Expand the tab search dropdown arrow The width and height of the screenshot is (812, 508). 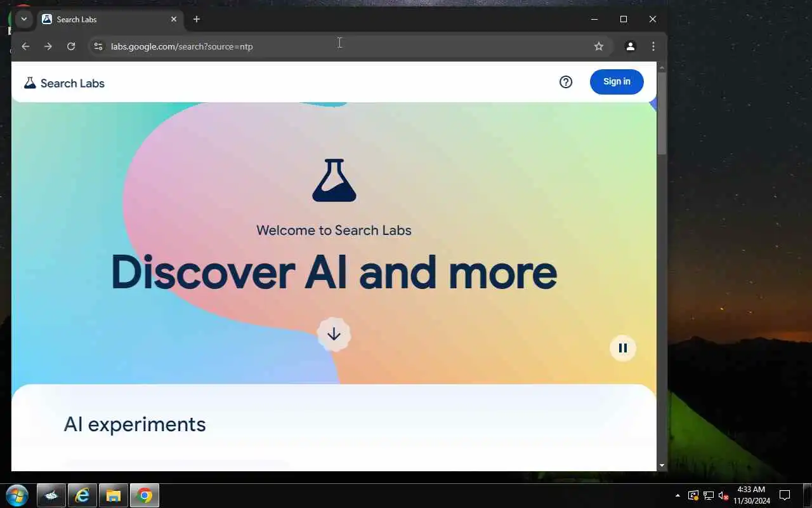pos(23,19)
